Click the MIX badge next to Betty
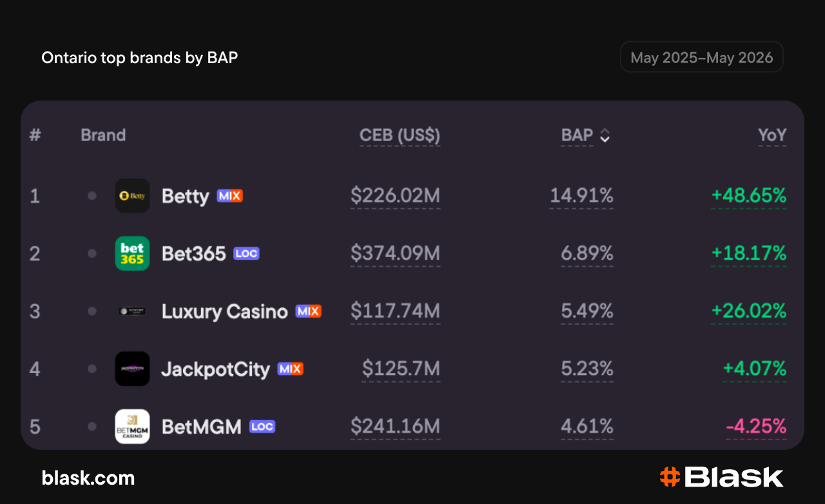Screen dimensions: 825x504 (x=229, y=196)
